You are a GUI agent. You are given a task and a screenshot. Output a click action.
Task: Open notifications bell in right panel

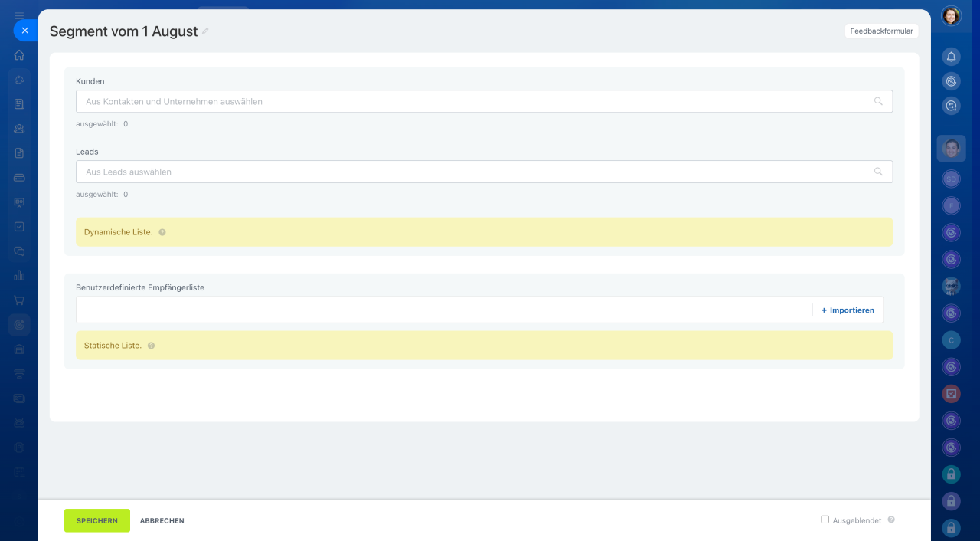(951, 57)
